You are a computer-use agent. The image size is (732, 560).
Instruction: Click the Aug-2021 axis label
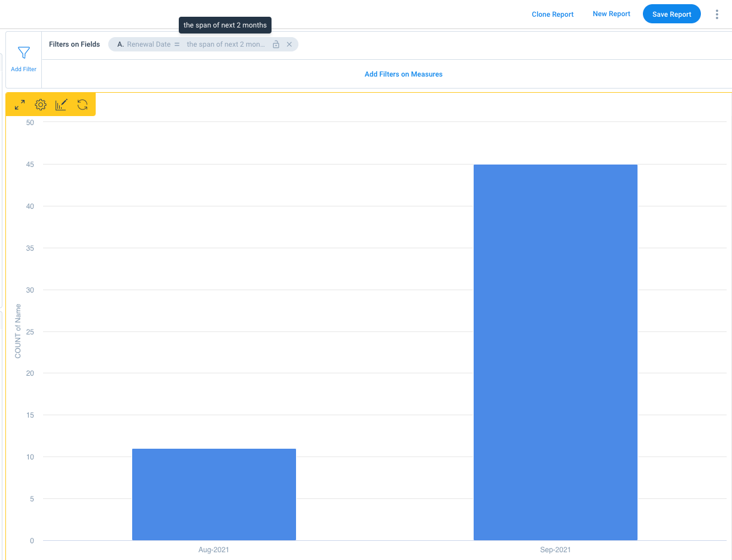(214, 550)
